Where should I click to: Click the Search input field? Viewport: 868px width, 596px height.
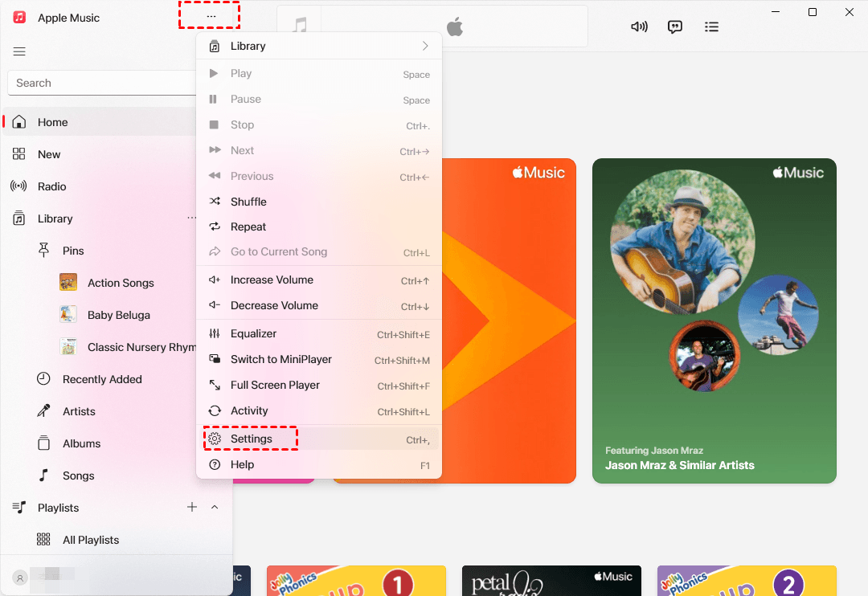click(x=102, y=83)
